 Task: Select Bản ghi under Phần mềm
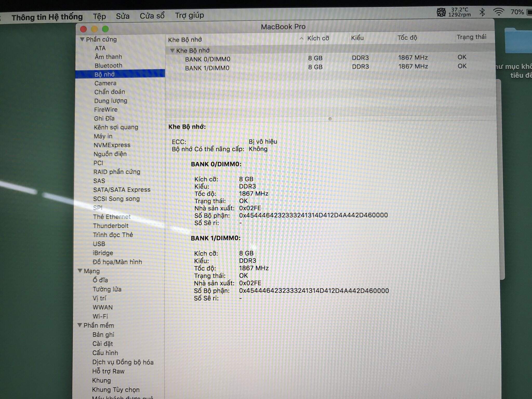click(x=103, y=335)
